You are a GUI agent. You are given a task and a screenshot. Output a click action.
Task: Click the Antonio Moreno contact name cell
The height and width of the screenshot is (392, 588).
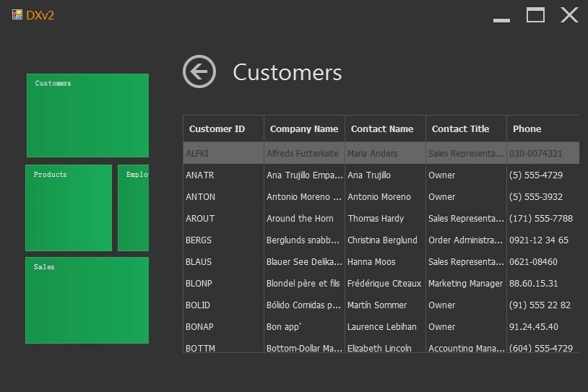[x=379, y=196]
